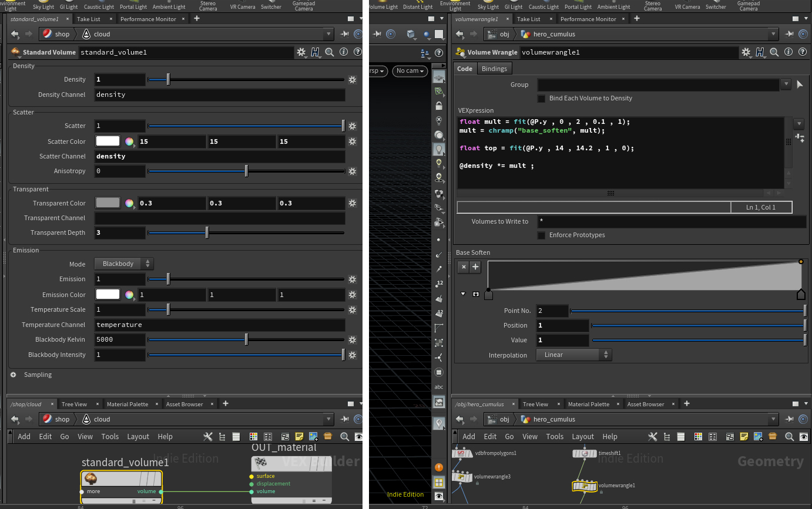Add new tab in left parameter pane
The height and width of the screenshot is (509, 812).
(196, 19)
